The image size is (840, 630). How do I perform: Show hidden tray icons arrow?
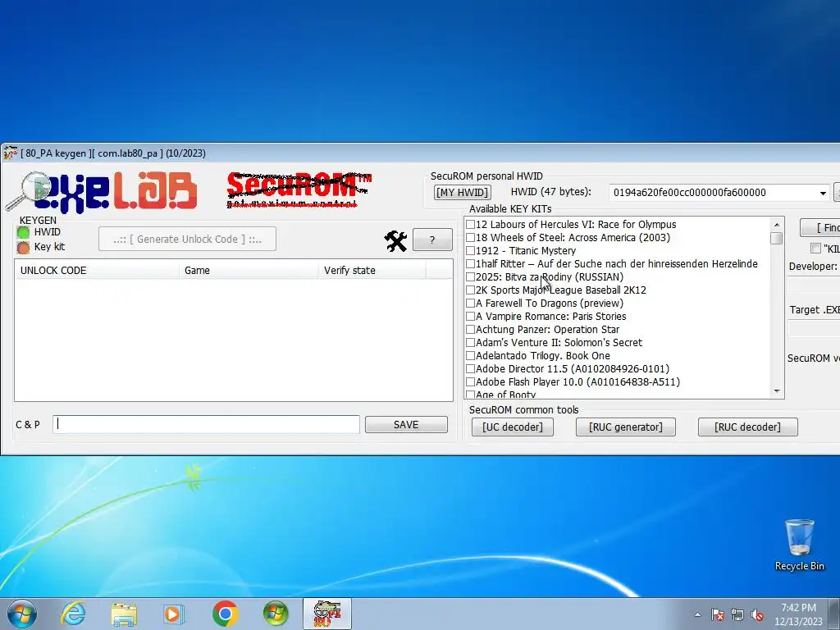click(697, 614)
